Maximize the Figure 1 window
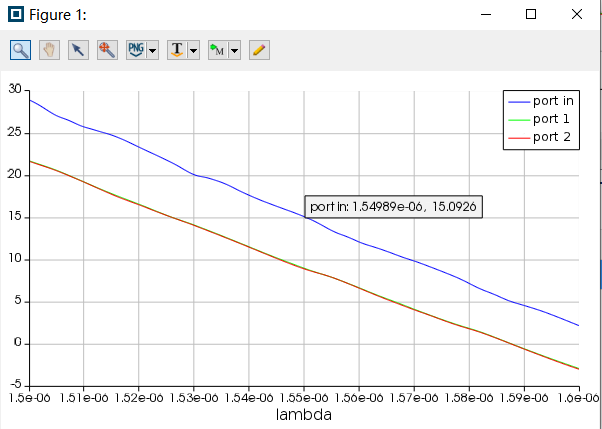The width and height of the screenshot is (602, 429). click(531, 15)
